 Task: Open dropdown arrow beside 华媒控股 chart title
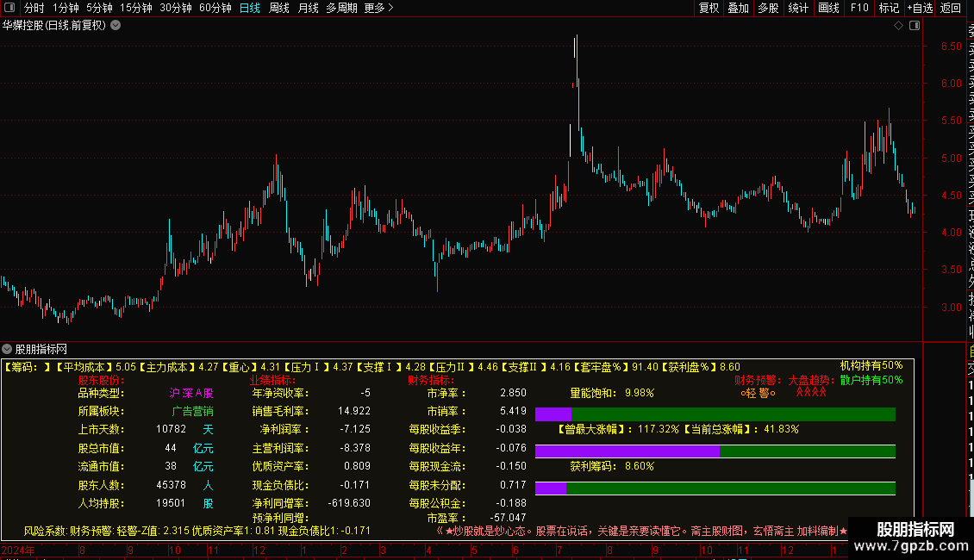point(116,26)
